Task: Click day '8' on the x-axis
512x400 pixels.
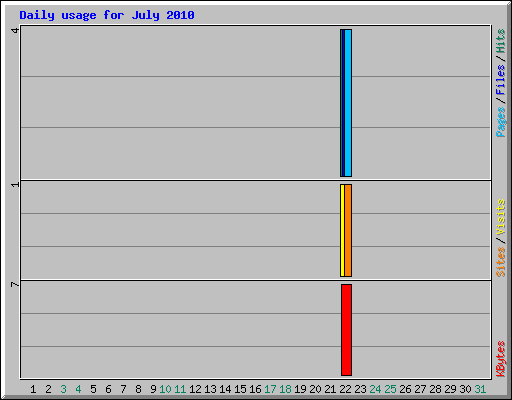Action: tap(138, 389)
